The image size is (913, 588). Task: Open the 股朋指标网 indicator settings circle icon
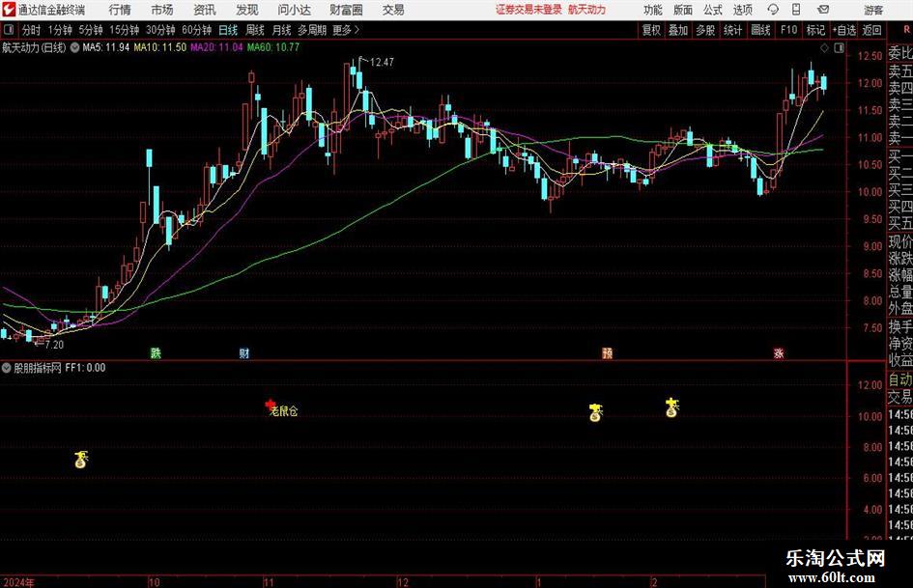click(7, 368)
